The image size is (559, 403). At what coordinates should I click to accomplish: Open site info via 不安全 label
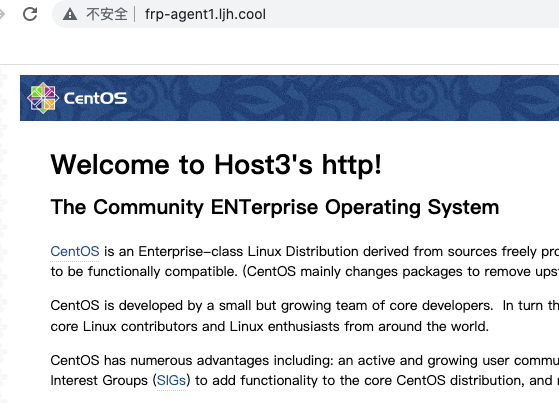click(x=107, y=15)
